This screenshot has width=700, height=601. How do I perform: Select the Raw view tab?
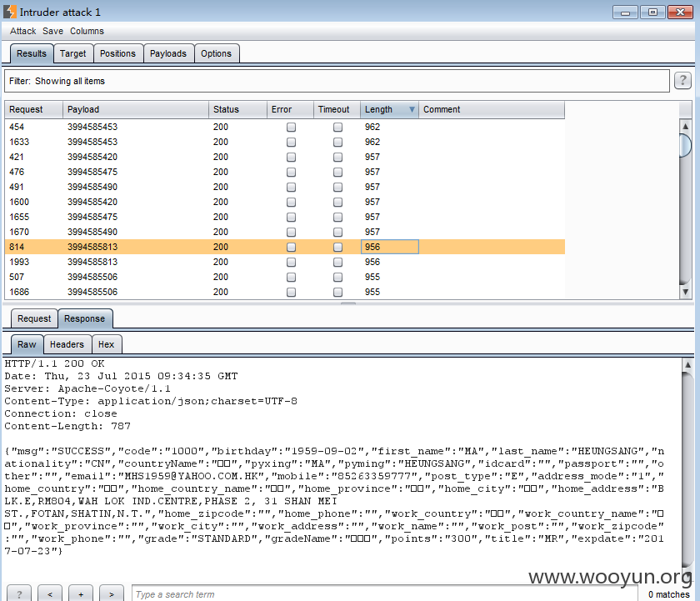point(27,345)
